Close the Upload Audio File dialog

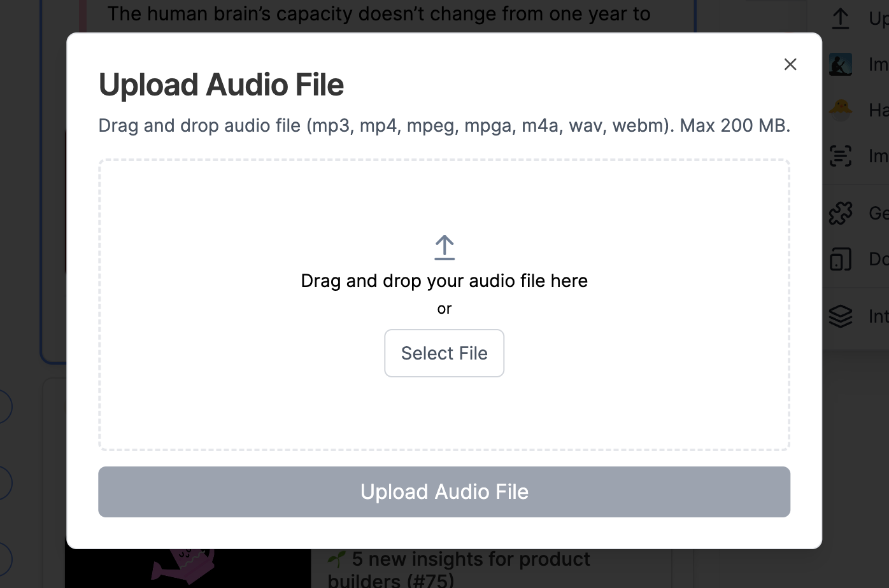click(x=790, y=64)
